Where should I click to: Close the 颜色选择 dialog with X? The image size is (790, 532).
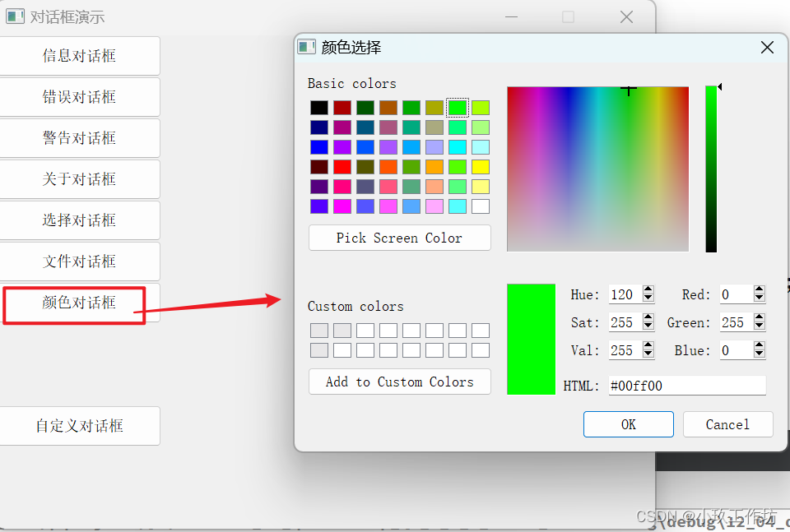pos(767,48)
